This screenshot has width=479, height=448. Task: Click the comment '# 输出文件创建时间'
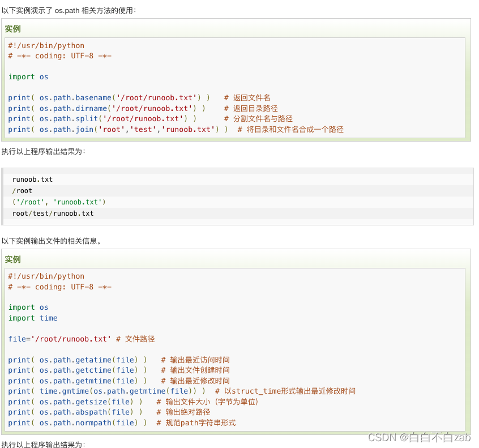click(195, 370)
